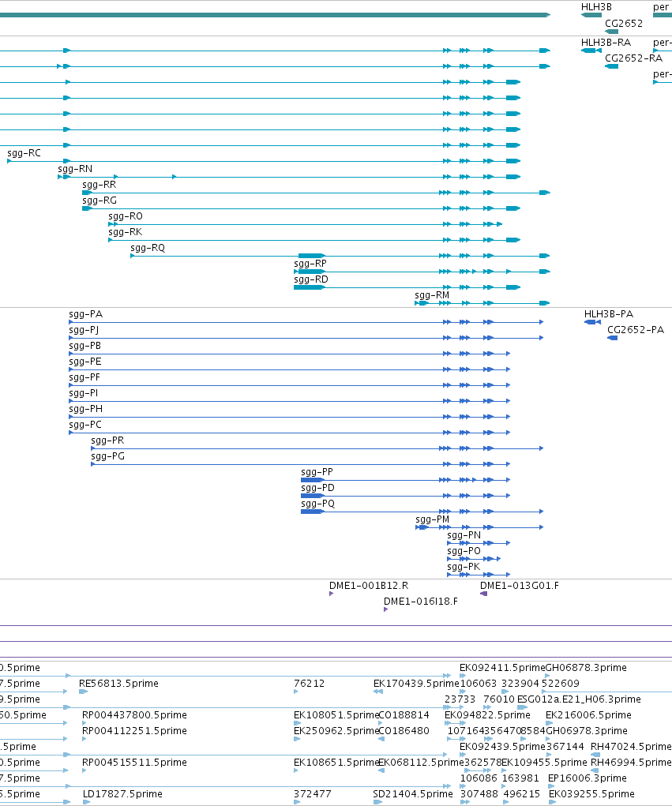Screen dimensions: 672x806
Task: Click the arrow glyph under DME1-013G01.F
Action: 483,594
